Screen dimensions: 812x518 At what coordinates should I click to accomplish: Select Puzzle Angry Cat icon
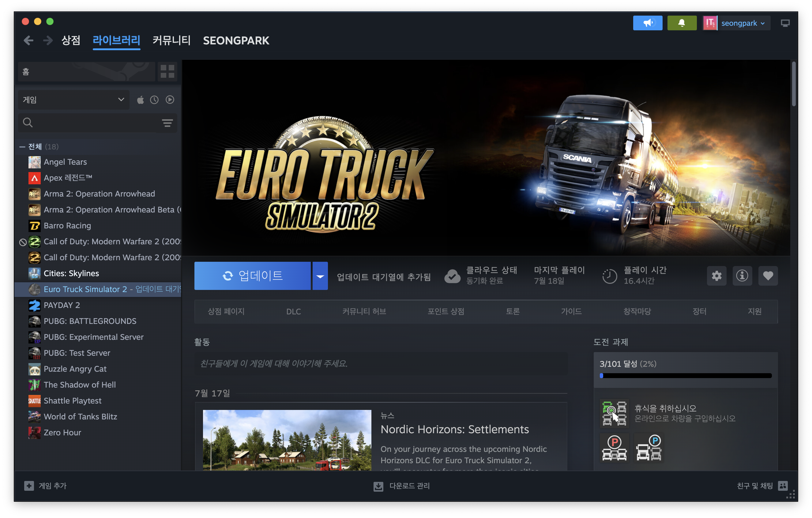pos(34,369)
